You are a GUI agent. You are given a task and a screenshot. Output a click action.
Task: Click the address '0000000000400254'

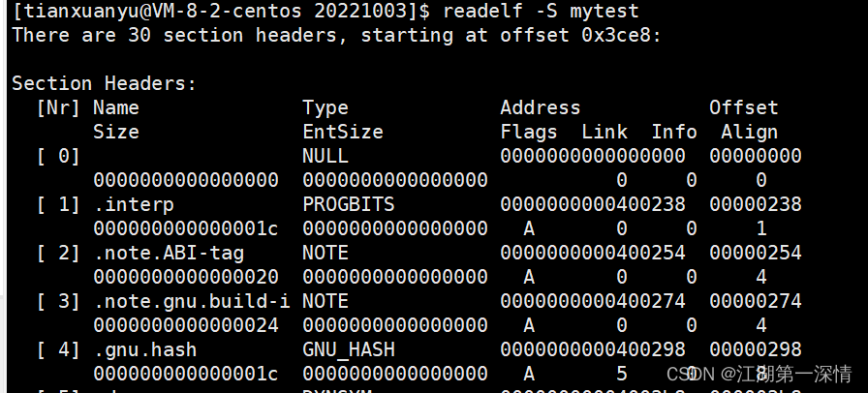593,253
